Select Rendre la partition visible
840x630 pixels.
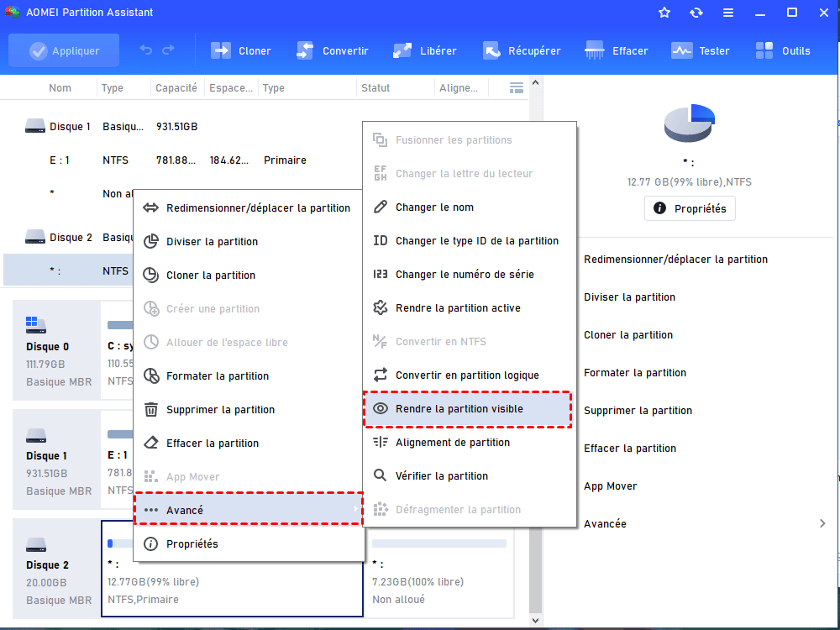pos(468,409)
